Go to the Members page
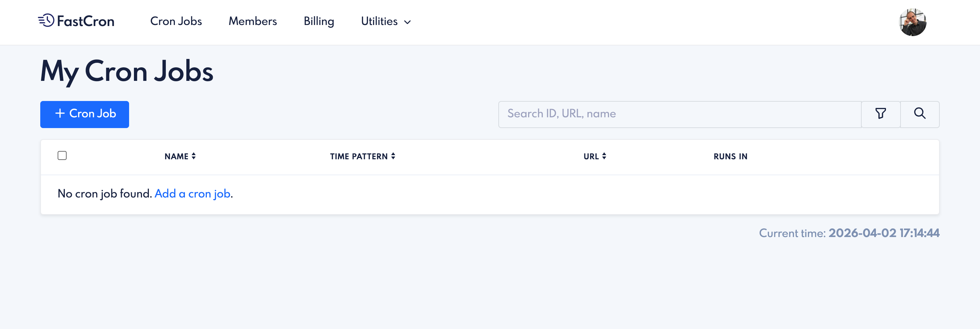Viewport: 980px width, 329px height. (253, 21)
